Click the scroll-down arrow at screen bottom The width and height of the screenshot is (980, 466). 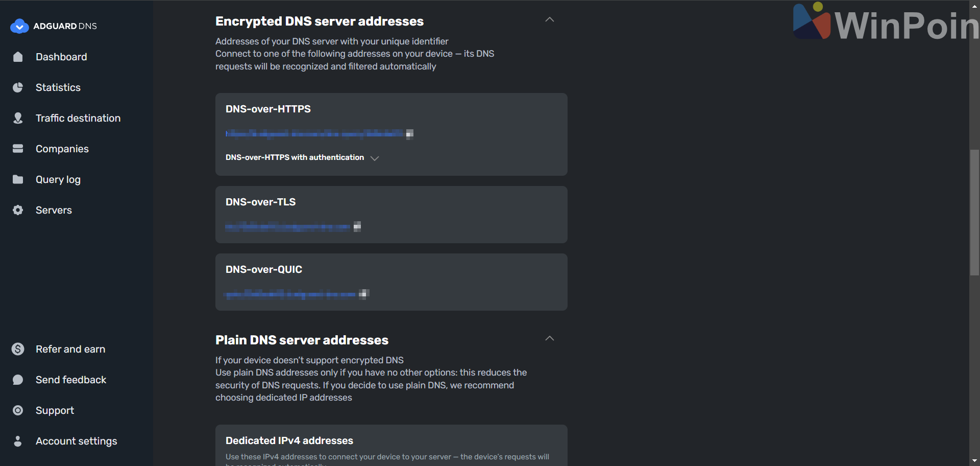tap(974, 459)
